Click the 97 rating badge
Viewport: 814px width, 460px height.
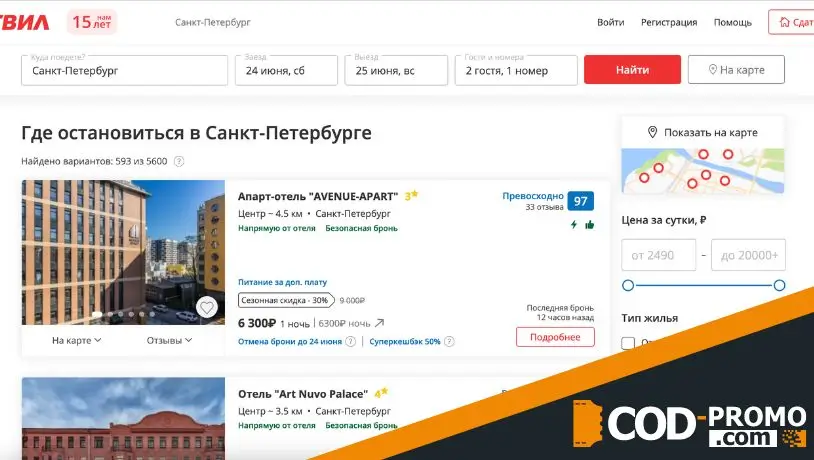coord(580,201)
